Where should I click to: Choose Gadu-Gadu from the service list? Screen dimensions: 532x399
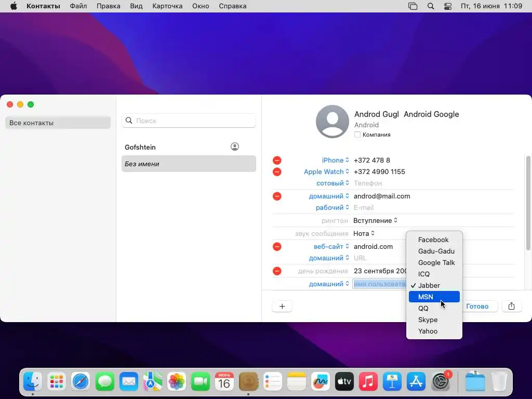click(434, 251)
